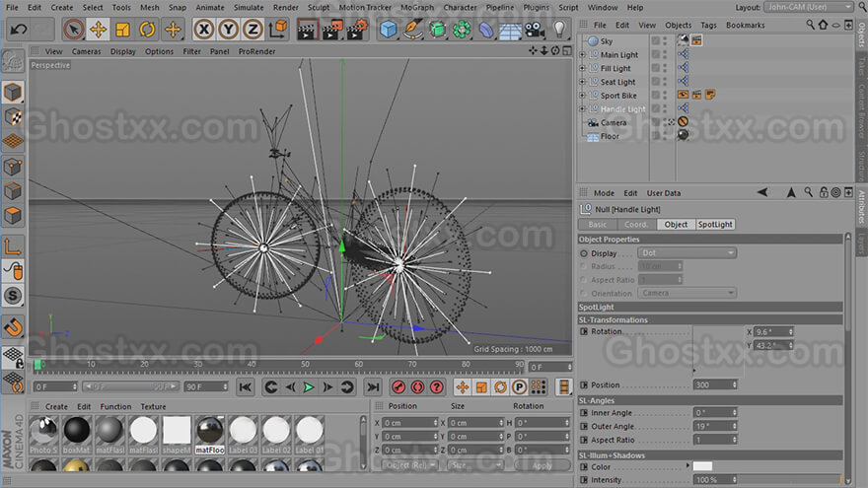Open the Display type dropdown
Screen dimensions: 868x488
687,252
